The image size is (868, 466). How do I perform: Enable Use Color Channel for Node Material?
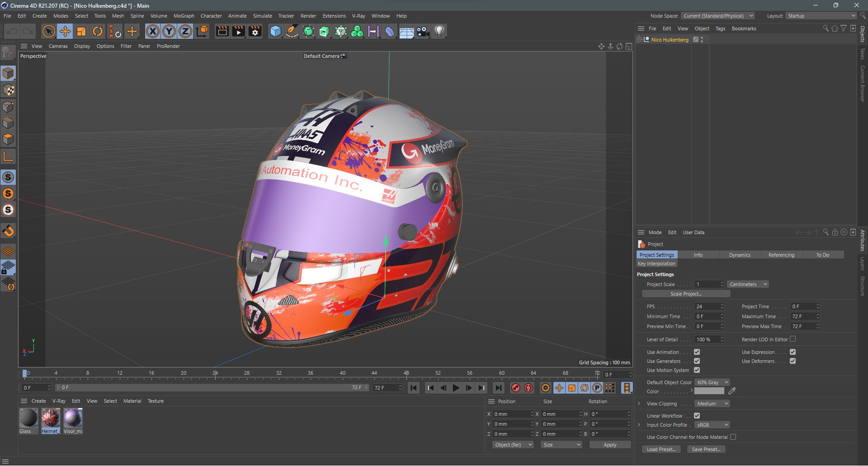tap(733, 437)
